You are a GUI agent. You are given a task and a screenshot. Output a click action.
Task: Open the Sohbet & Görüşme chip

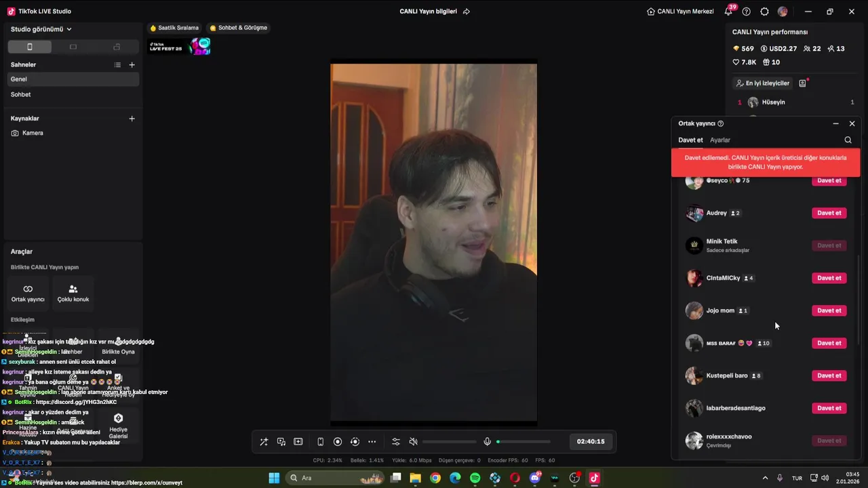238,28
